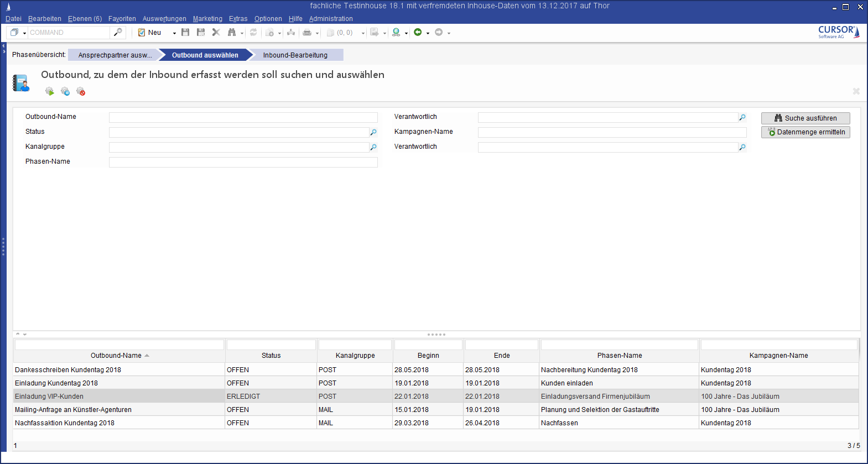This screenshot has height=464, width=868.
Task: Expand the windows dropdown left of COMMAND
Action: (24, 33)
